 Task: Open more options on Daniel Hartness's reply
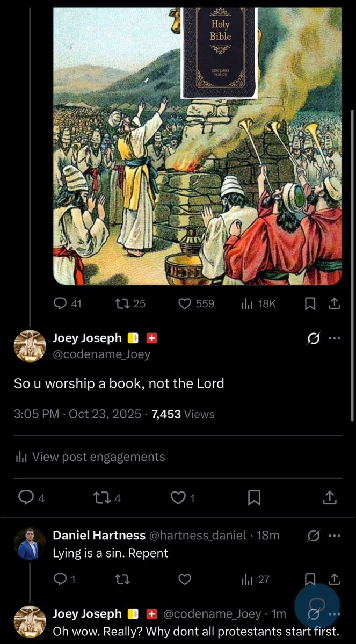335,536
